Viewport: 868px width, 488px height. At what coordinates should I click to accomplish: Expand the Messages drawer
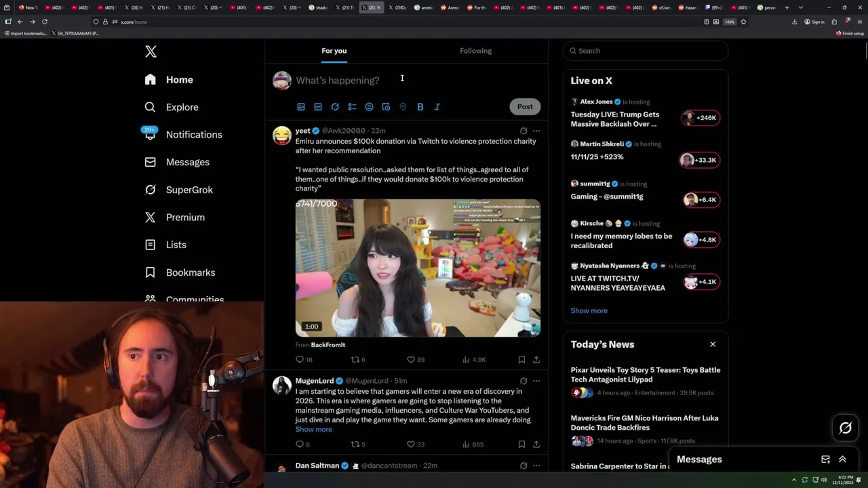click(842, 460)
